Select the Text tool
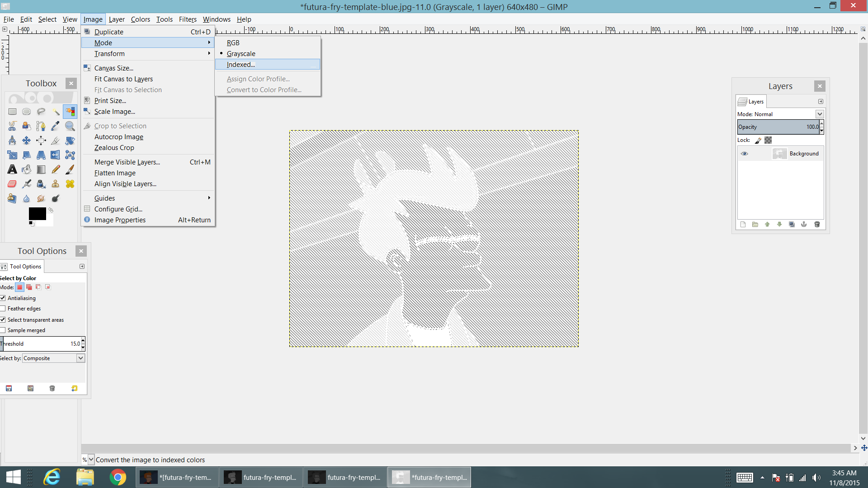Screen dimensions: 868x488 12,169
